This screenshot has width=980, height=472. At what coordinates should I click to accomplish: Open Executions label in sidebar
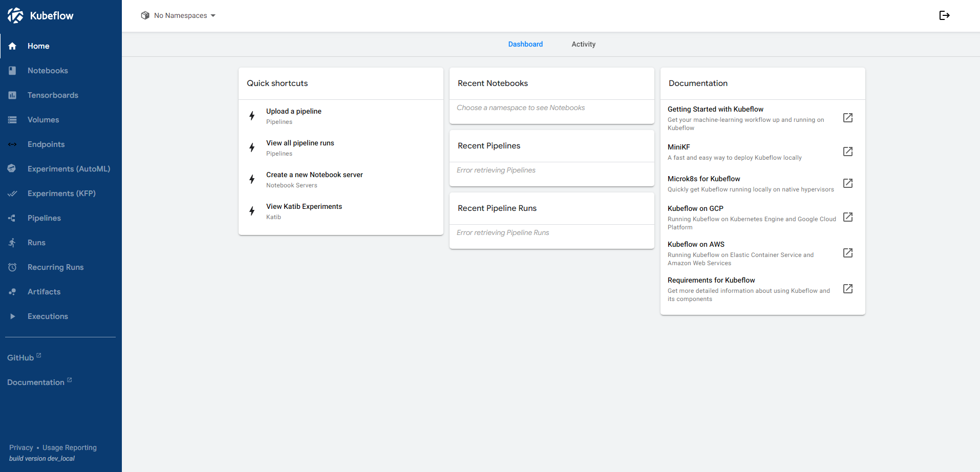(48, 316)
